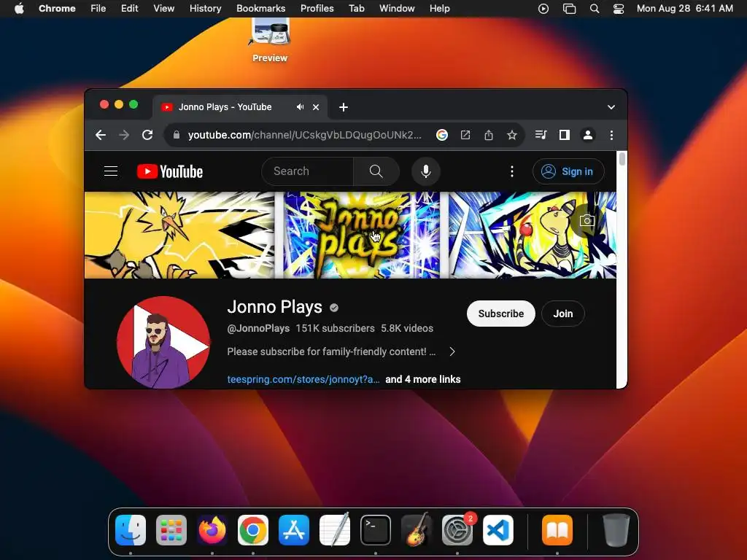Open Chrome's three-dot menu
747x560 pixels.
[x=612, y=135]
